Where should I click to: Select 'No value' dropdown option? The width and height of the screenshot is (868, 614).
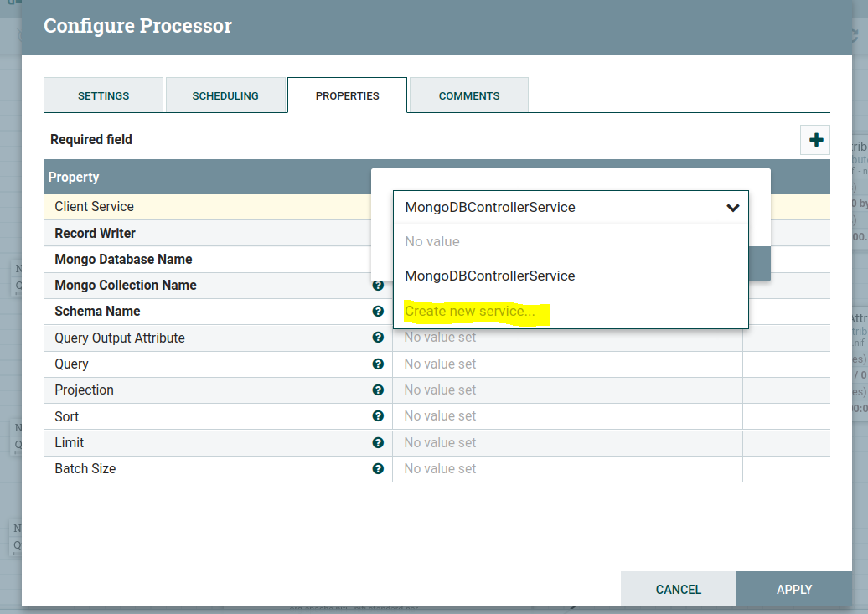432,241
